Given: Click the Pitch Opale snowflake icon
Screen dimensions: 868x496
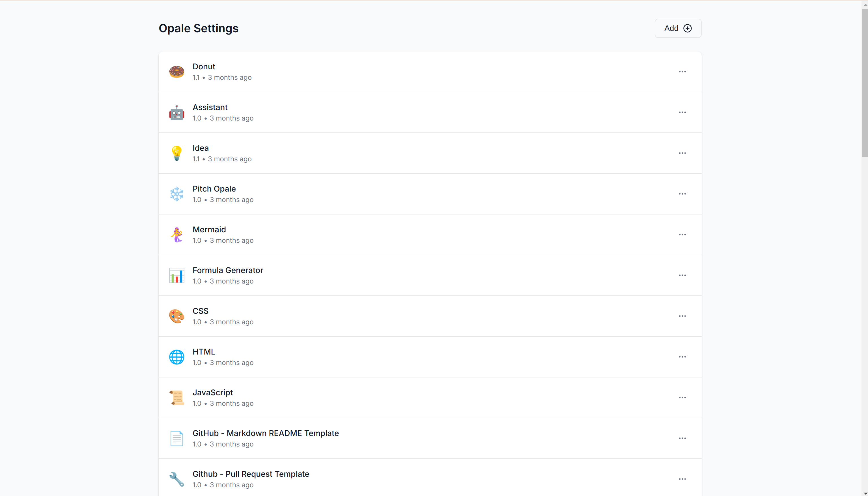Looking at the screenshot, I should point(176,194).
